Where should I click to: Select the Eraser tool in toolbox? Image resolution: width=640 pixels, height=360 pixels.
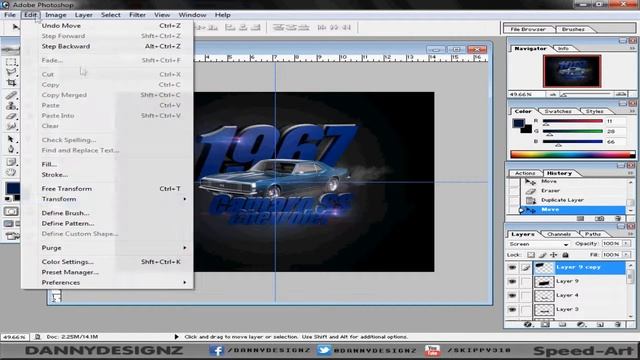pos(11,116)
